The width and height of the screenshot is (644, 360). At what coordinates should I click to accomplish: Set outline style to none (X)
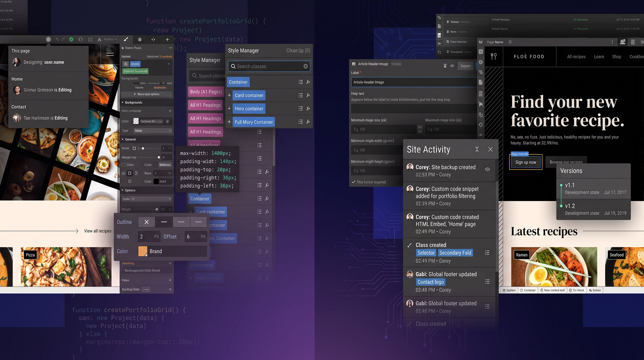pos(147,222)
